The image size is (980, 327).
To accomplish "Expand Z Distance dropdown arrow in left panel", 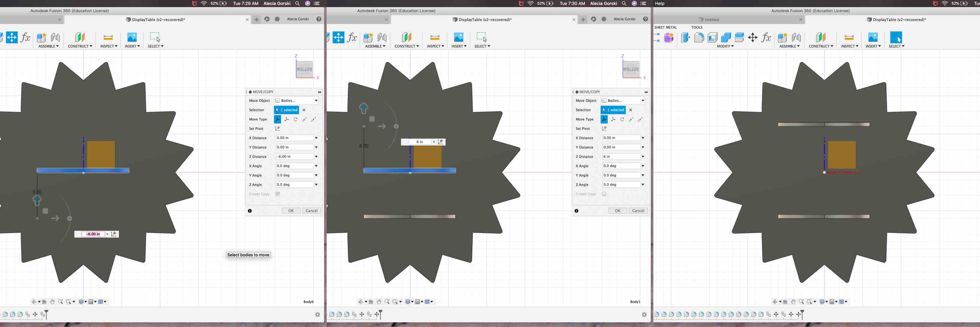I will pyautogui.click(x=316, y=157).
